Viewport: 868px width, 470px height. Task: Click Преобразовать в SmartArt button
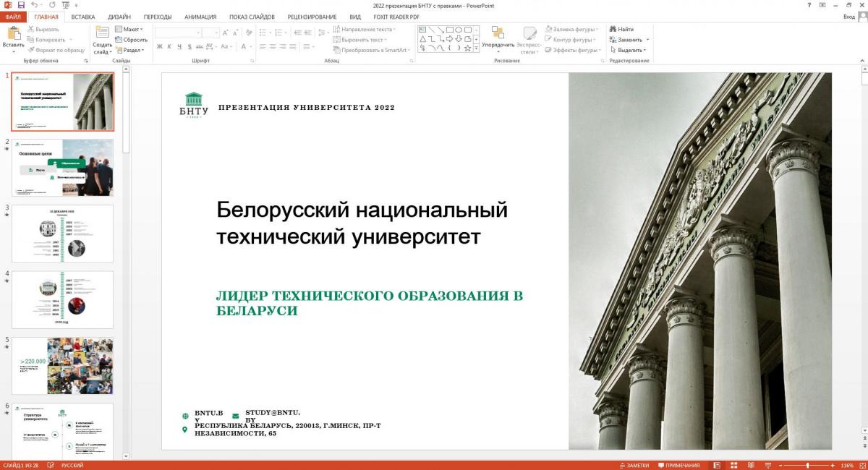tap(372, 50)
